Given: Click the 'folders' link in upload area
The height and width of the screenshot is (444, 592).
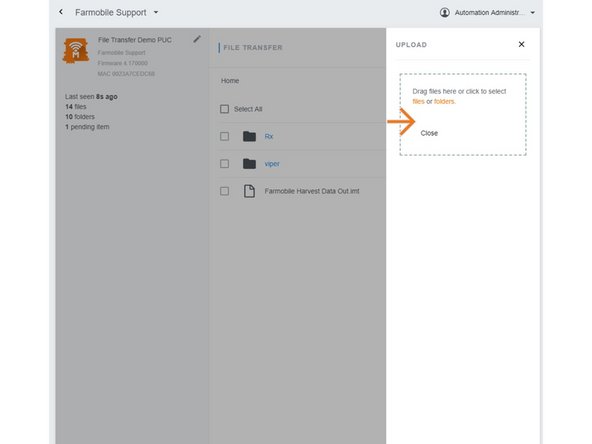Looking at the screenshot, I should (x=444, y=102).
